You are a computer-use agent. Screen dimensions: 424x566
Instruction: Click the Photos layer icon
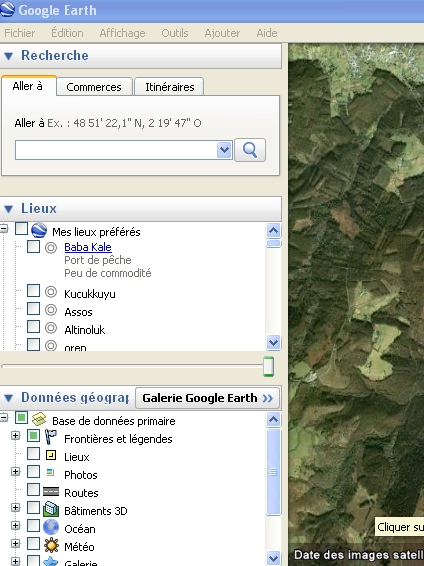pos(51,473)
